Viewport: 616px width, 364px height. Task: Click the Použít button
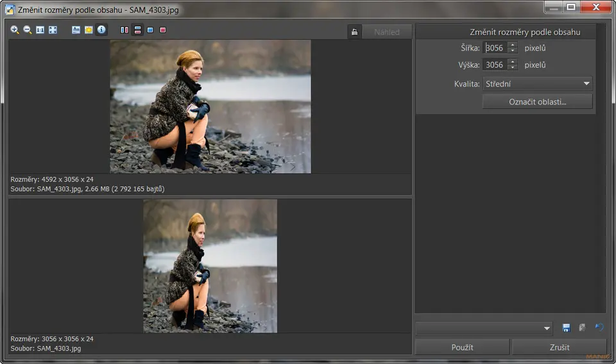click(x=462, y=347)
